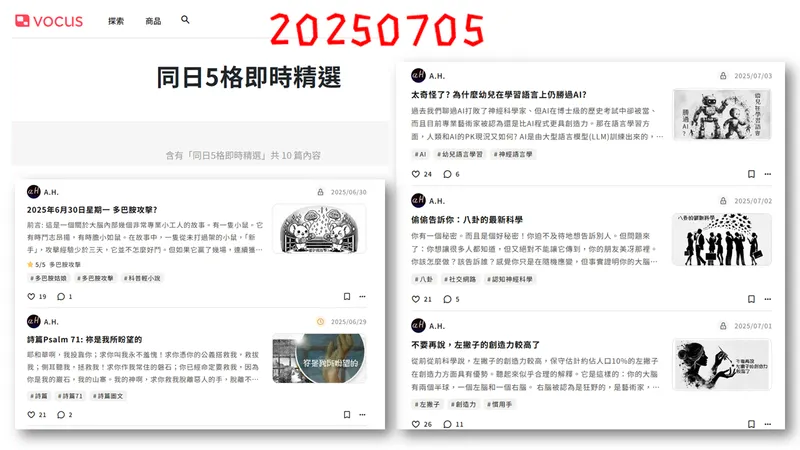Open more options for 左撇子的創造力 article
Viewport: 800px width, 450px height.
tap(767, 424)
